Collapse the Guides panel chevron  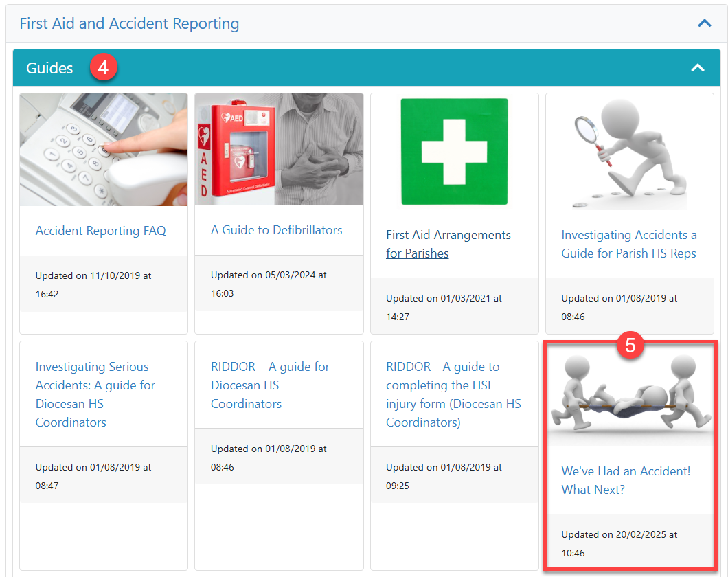click(697, 67)
